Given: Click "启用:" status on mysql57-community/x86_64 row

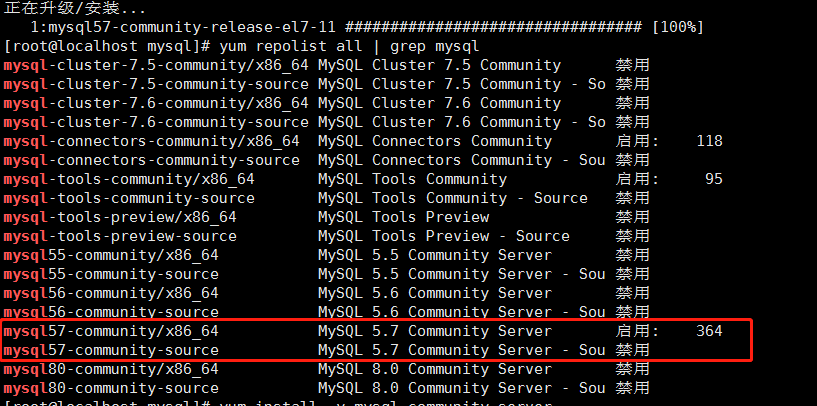Looking at the screenshot, I should click(637, 331).
